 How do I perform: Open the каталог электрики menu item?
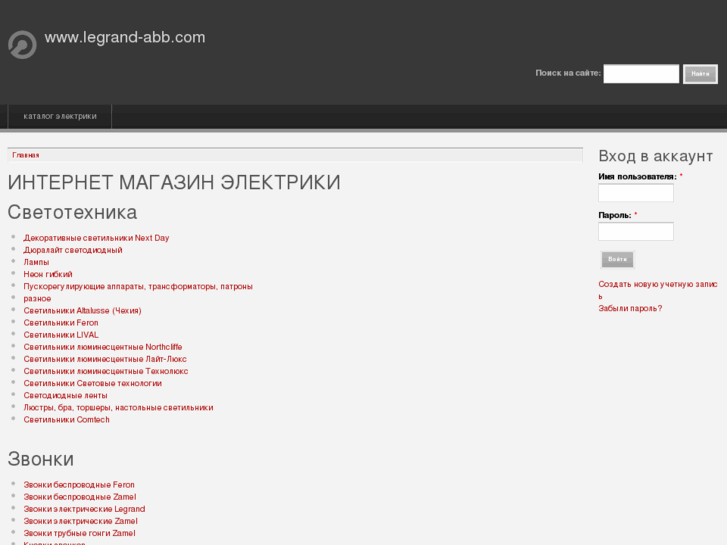[60, 116]
